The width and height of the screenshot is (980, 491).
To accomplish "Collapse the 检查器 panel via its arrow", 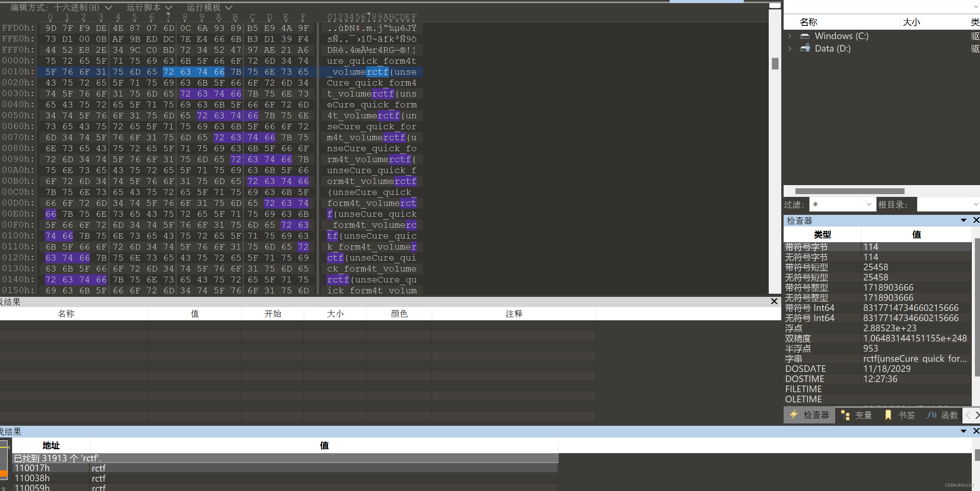I will 963,220.
